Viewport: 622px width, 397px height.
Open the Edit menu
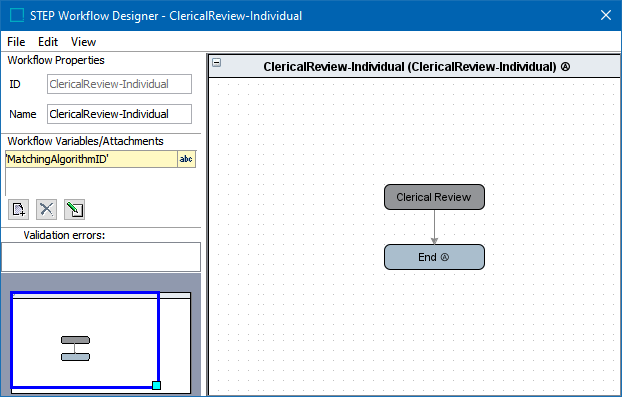point(48,42)
